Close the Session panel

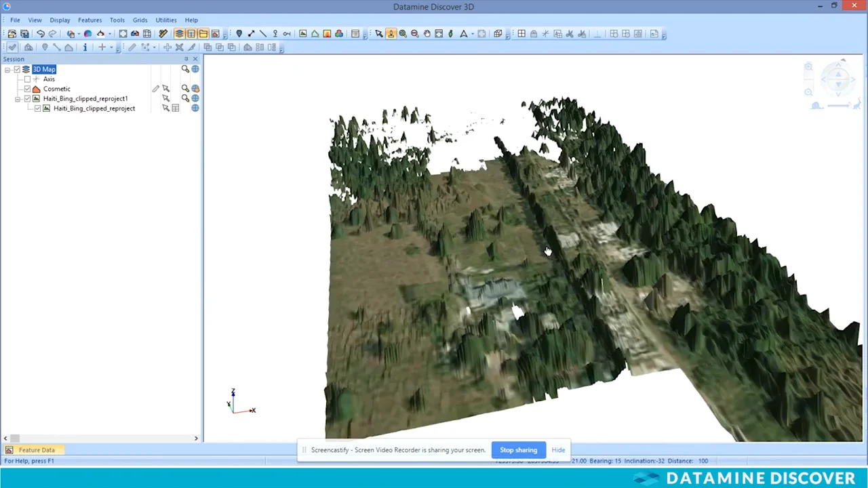(195, 59)
